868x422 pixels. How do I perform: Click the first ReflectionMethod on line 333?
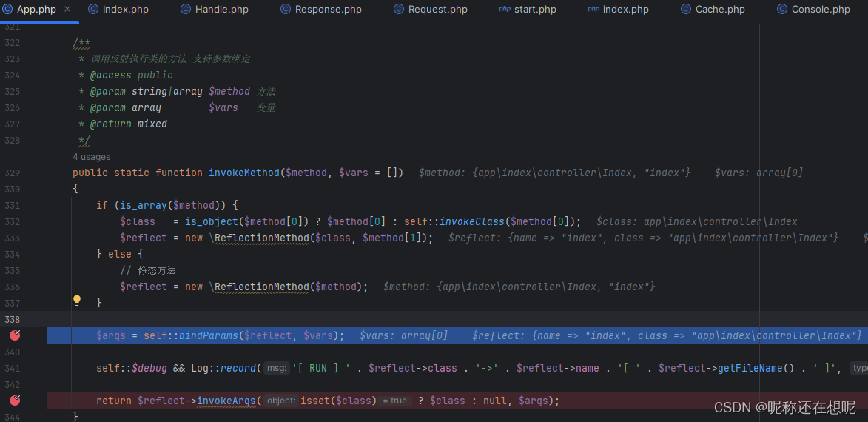coord(261,238)
